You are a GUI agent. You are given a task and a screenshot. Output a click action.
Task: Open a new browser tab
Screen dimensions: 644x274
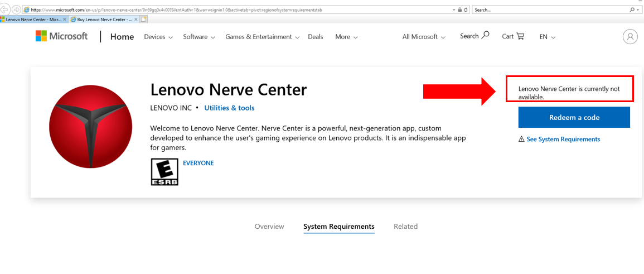144,20
